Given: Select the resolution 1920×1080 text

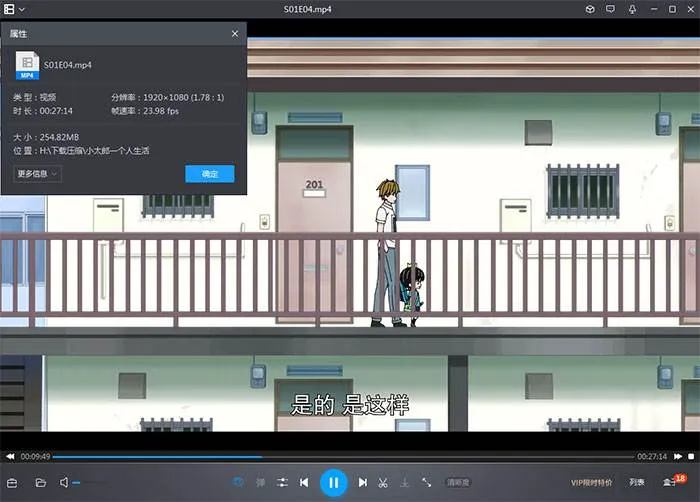Looking at the screenshot, I should pos(183,97).
